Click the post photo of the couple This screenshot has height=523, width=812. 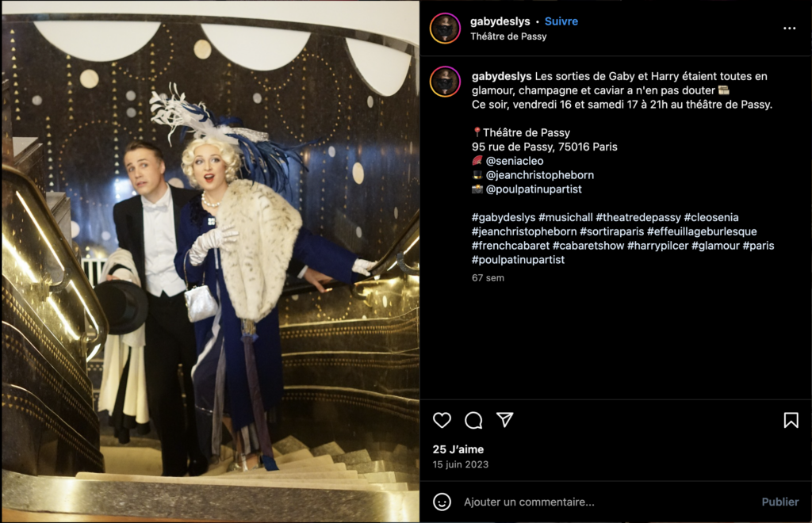pos(210,261)
